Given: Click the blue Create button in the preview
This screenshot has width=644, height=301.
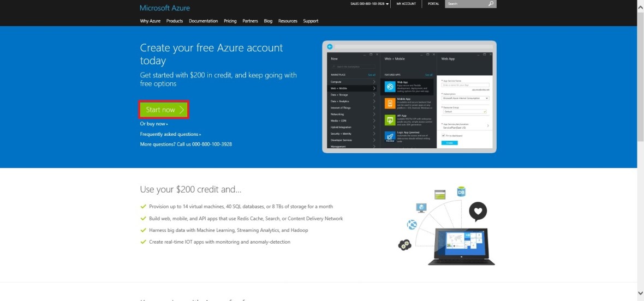Looking at the screenshot, I should click(x=449, y=143).
